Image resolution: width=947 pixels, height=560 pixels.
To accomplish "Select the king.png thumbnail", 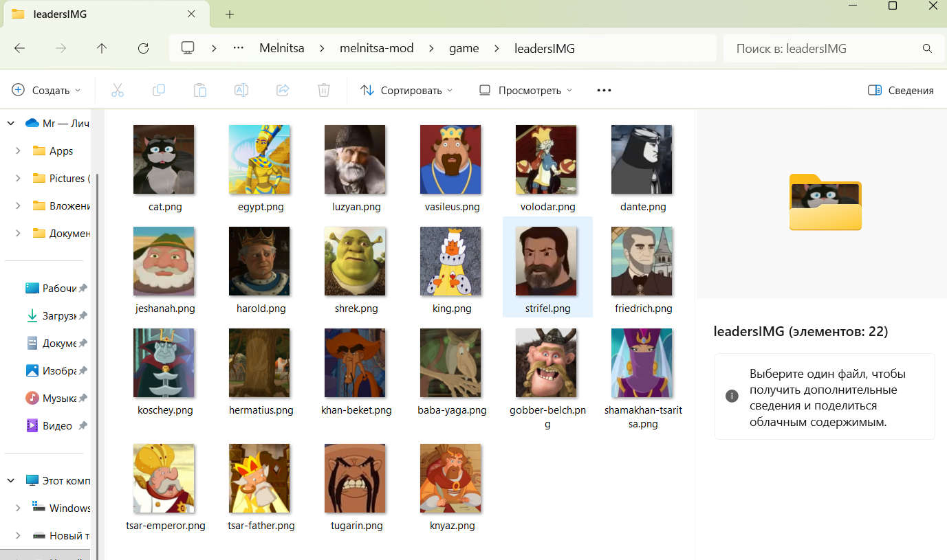I will [x=450, y=261].
